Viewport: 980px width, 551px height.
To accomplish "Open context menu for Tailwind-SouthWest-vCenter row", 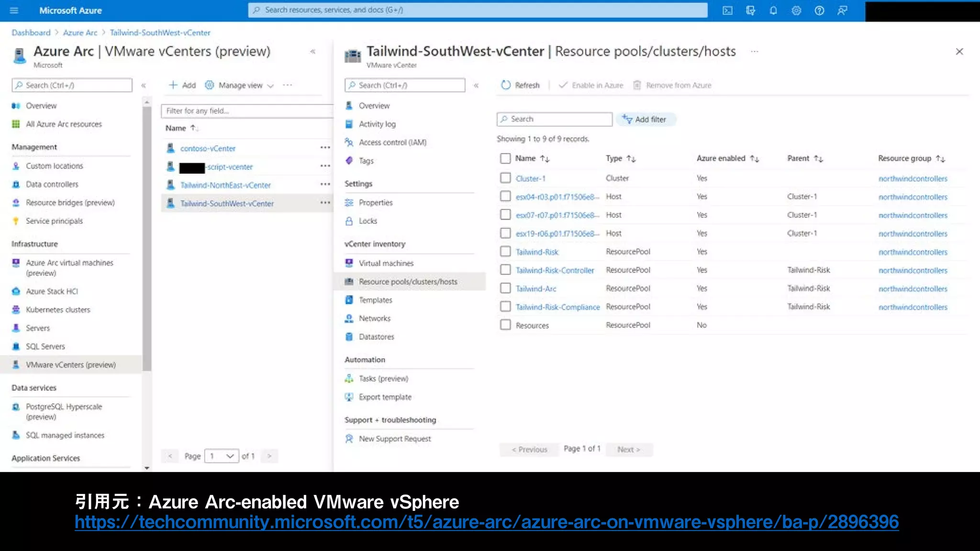I will tap(325, 203).
